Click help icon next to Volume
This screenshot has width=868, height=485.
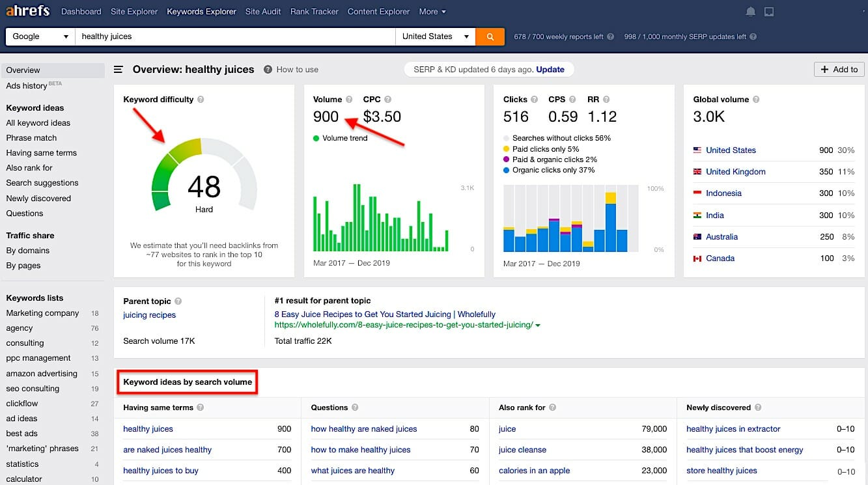pyautogui.click(x=349, y=100)
